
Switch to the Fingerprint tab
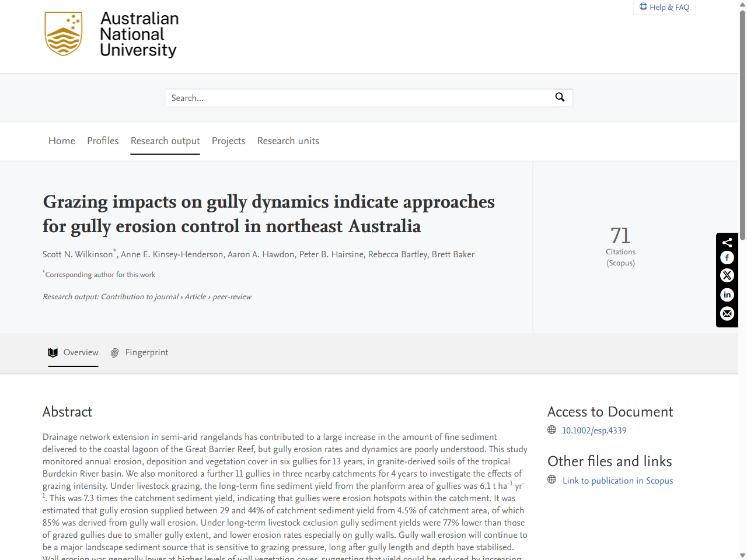[146, 353]
